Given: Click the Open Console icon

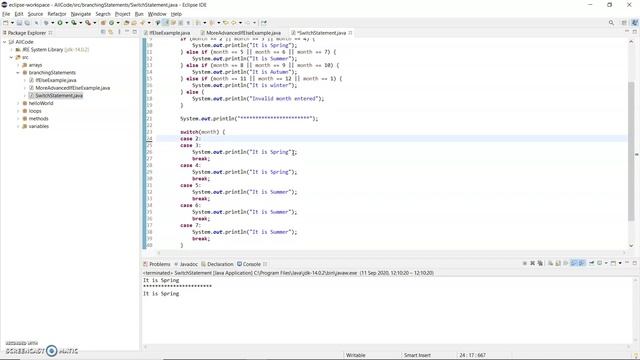Looking at the screenshot, I should [613, 263].
